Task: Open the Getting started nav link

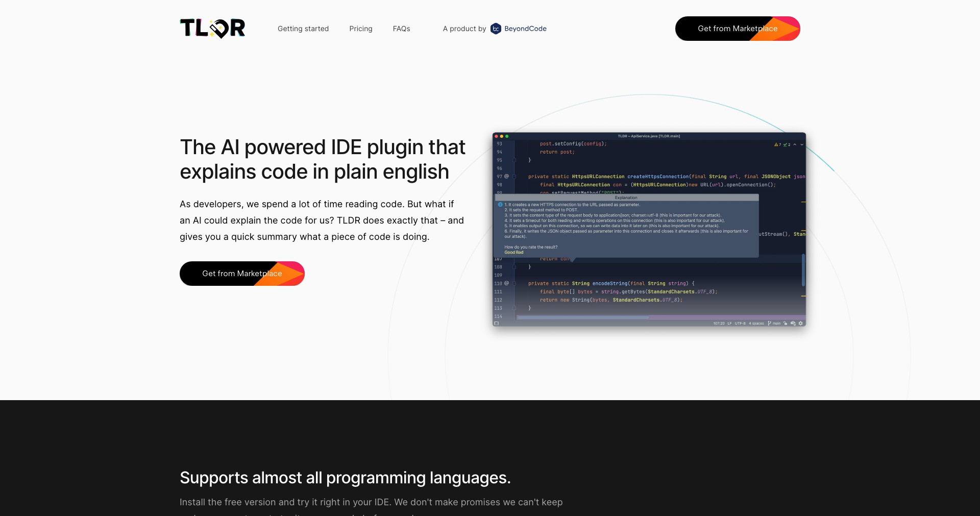Action: click(303, 29)
